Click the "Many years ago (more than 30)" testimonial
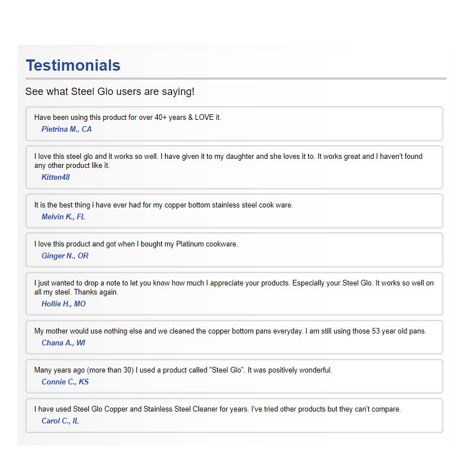The height and width of the screenshot is (476, 462). pos(183,370)
